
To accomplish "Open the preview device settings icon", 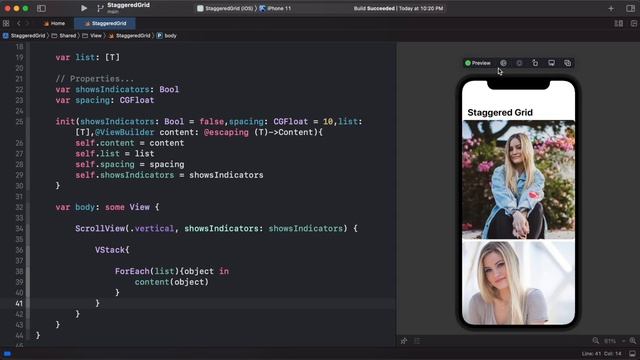I will click(x=551, y=63).
